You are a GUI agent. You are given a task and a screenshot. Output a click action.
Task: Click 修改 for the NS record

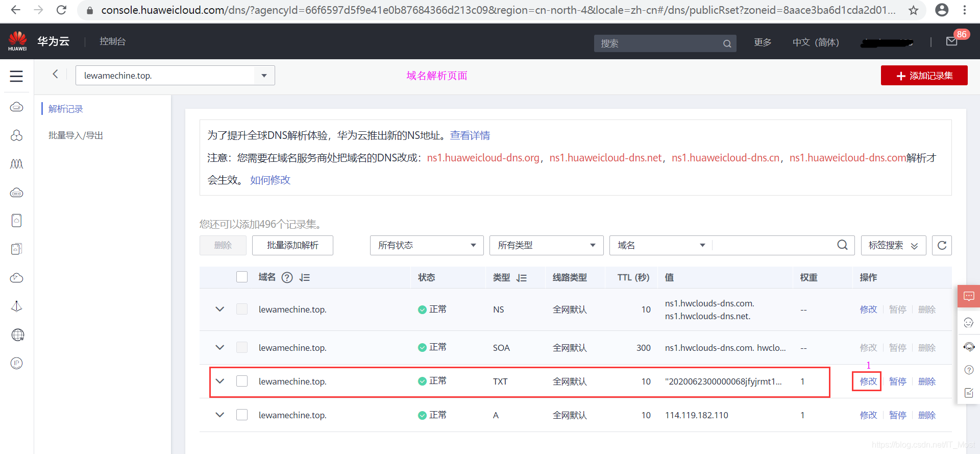[x=868, y=309]
